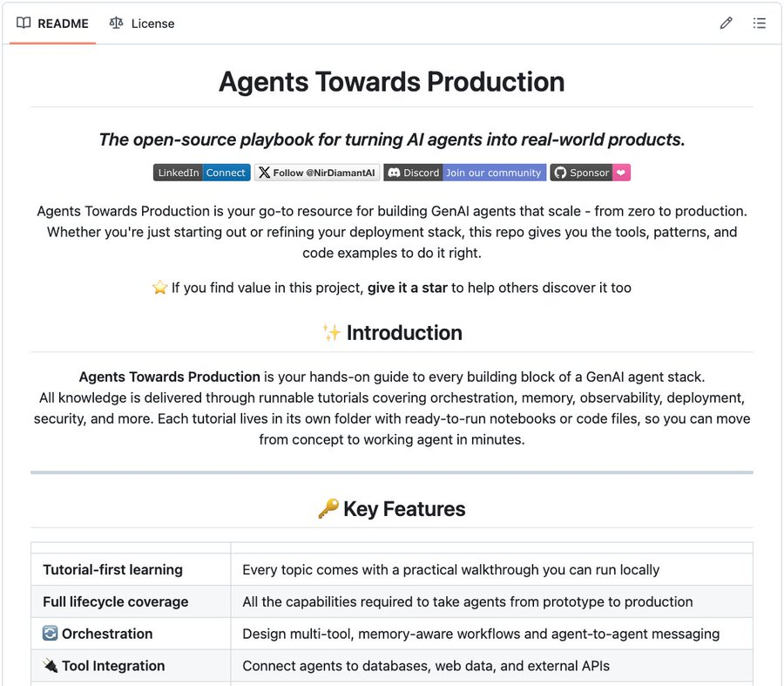Click the pink heart on Sponsor badge
The height and width of the screenshot is (686, 784).
[x=621, y=173]
